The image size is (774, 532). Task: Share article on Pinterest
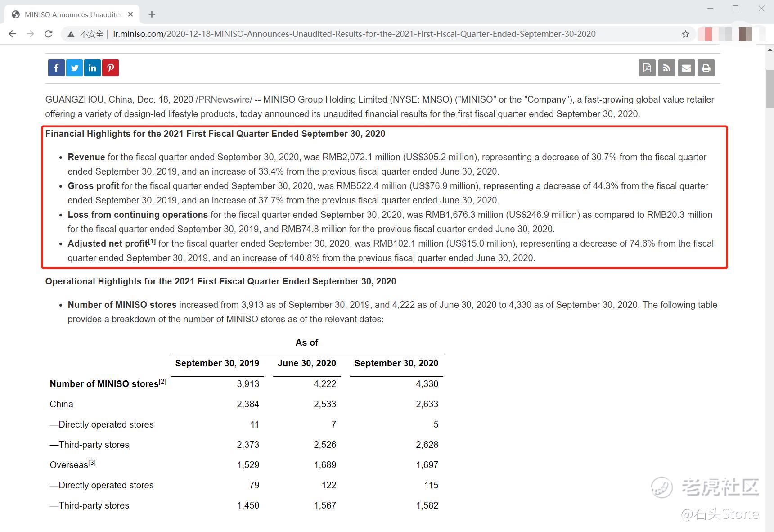(110, 68)
